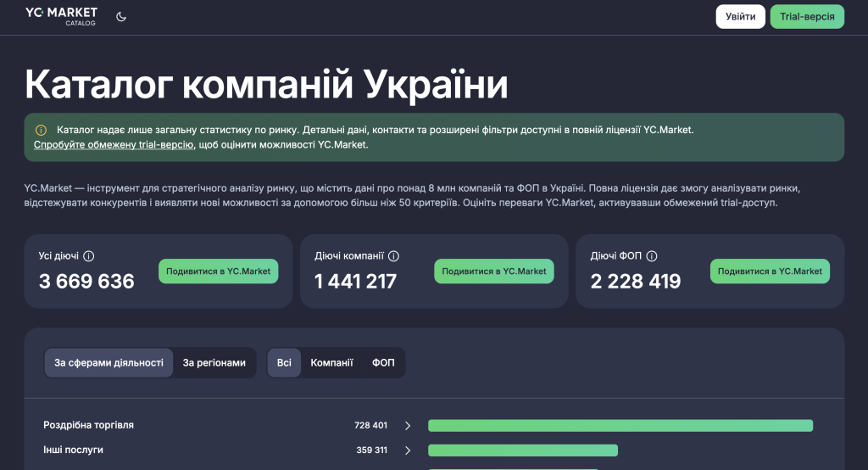Screen dimensions: 868x470
Task: Click the 359 311 count value
Action: (x=371, y=450)
